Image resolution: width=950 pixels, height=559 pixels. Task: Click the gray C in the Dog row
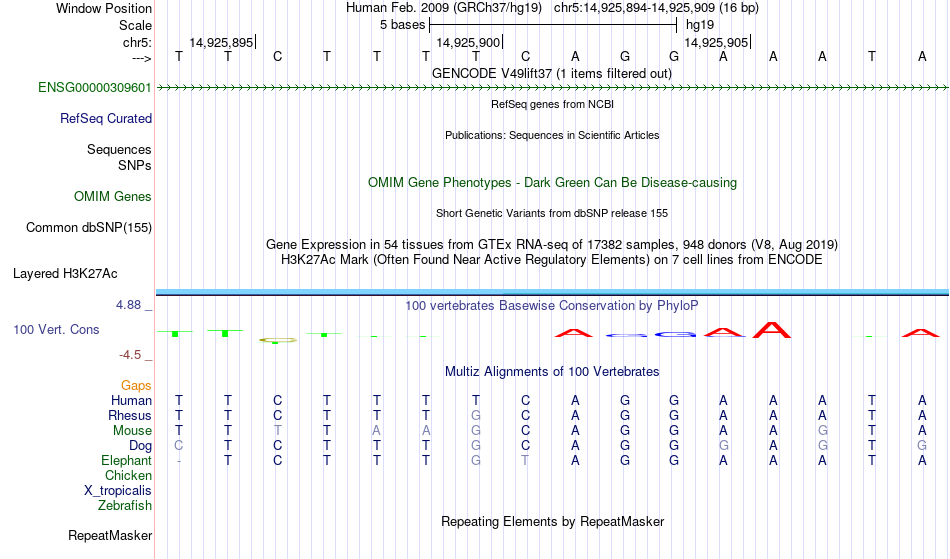[178, 446]
